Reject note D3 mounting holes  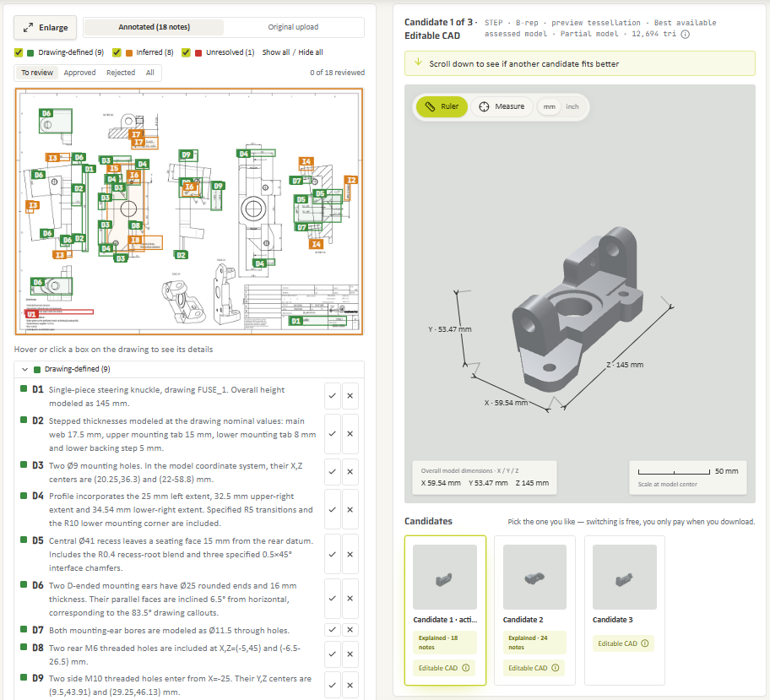(350, 471)
